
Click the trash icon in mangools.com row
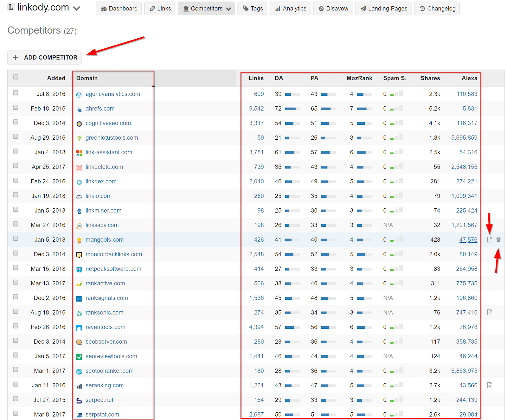[x=498, y=240]
